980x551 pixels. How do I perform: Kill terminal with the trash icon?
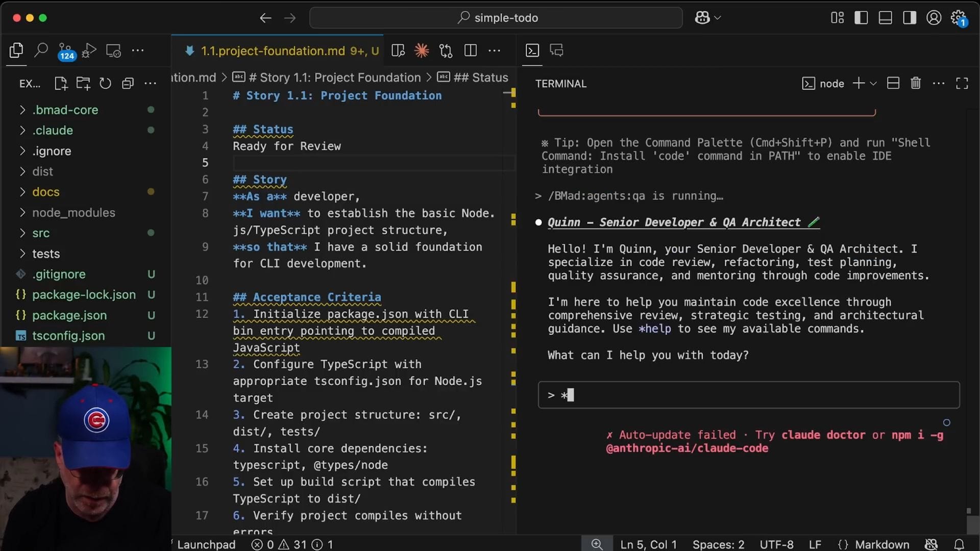tap(916, 83)
